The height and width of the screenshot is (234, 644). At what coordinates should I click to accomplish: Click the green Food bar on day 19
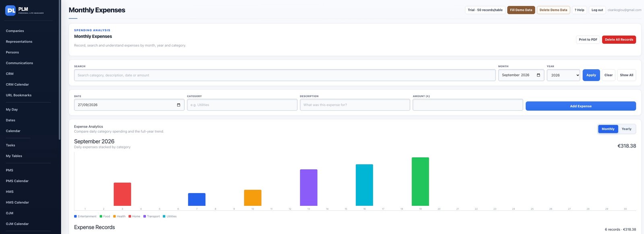tap(420, 182)
